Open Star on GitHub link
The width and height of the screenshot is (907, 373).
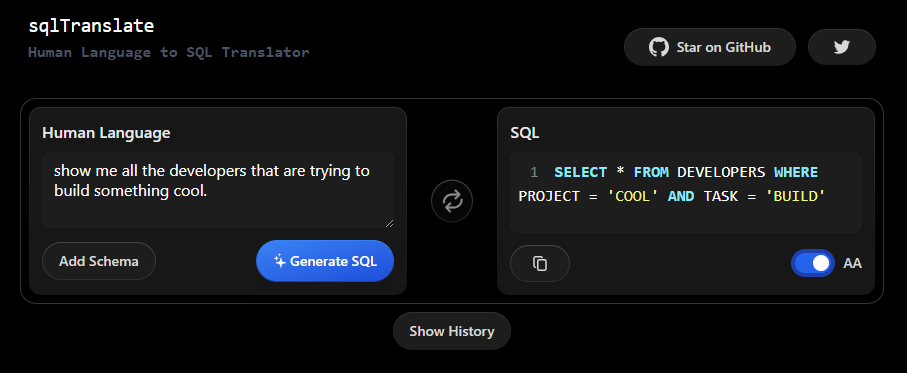tap(710, 47)
